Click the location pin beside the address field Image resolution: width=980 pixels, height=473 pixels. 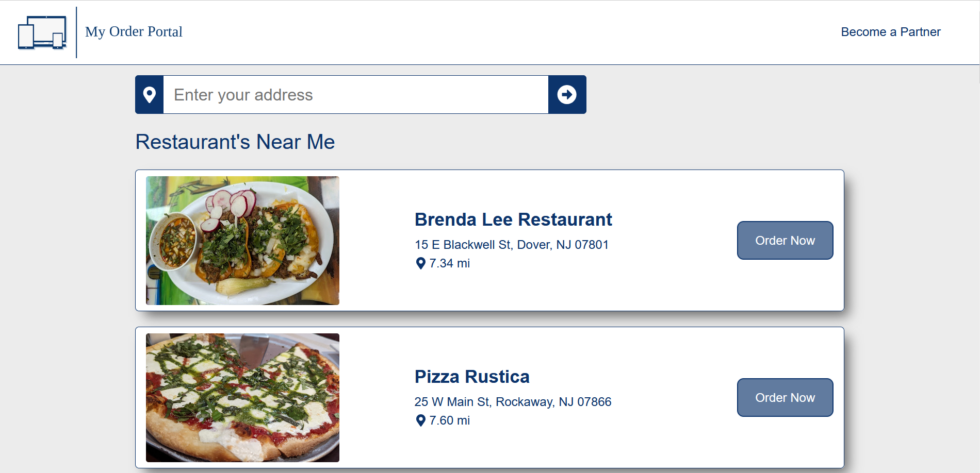tap(150, 95)
